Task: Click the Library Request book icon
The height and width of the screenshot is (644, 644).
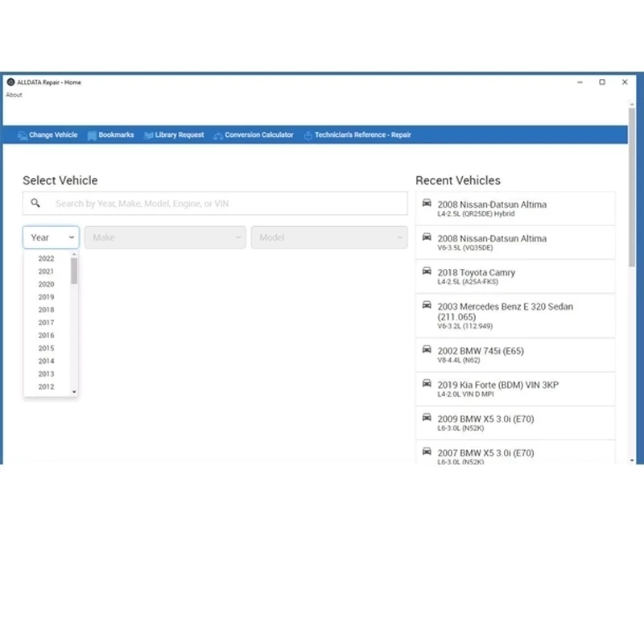Action: (149, 135)
